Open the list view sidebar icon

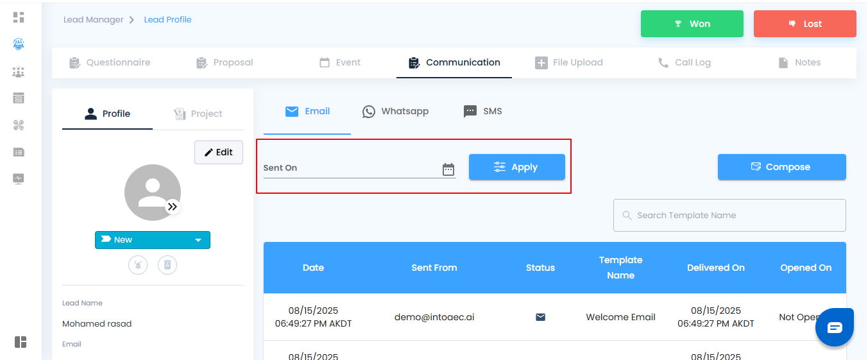[19, 152]
